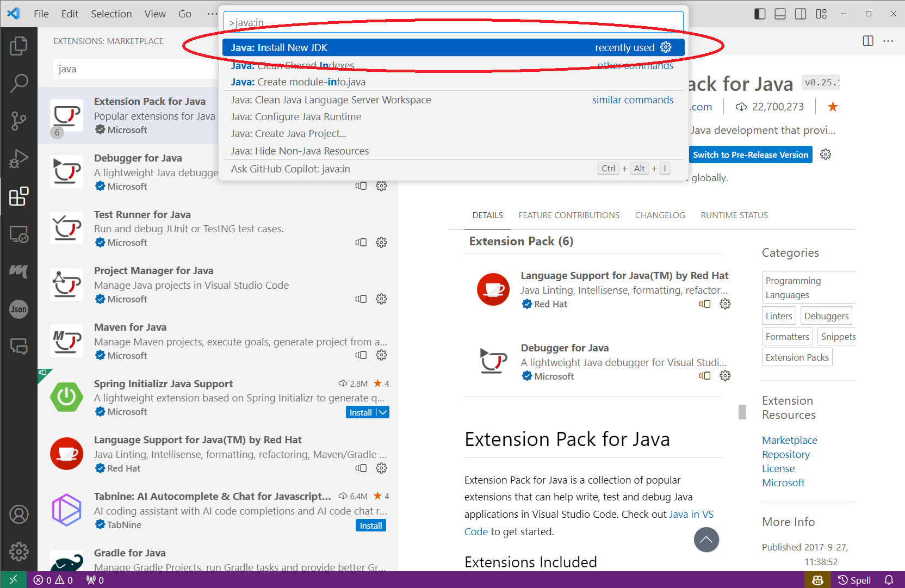This screenshot has height=588, width=905.
Task: Install Spring Initializr Java Support
Action: [361, 412]
